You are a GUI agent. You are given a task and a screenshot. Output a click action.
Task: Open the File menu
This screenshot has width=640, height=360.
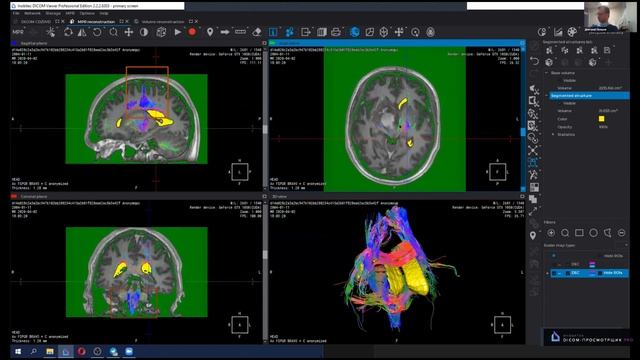click(x=16, y=13)
